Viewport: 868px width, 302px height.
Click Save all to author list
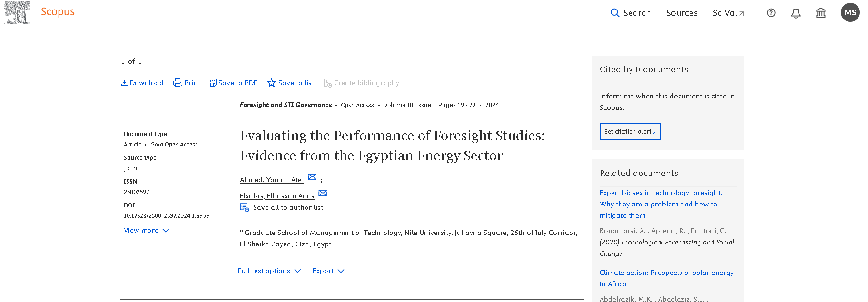pyautogui.click(x=282, y=207)
